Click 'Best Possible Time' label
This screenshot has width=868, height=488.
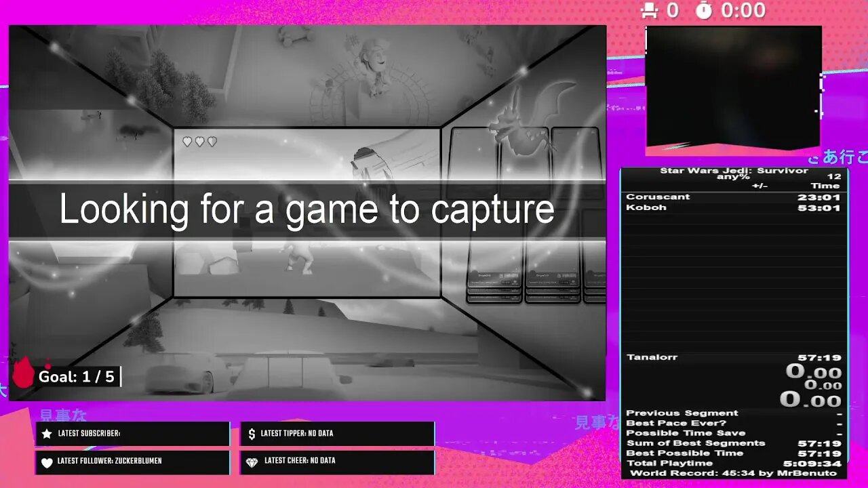click(685, 453)
